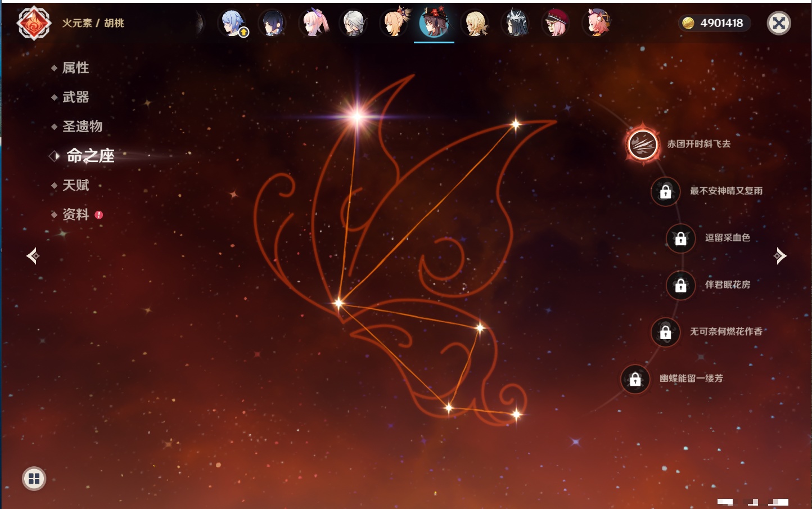Viewport: 812px width, 509px height.
Task: Go to previous character with left arrow
Action: click(33, 256)
